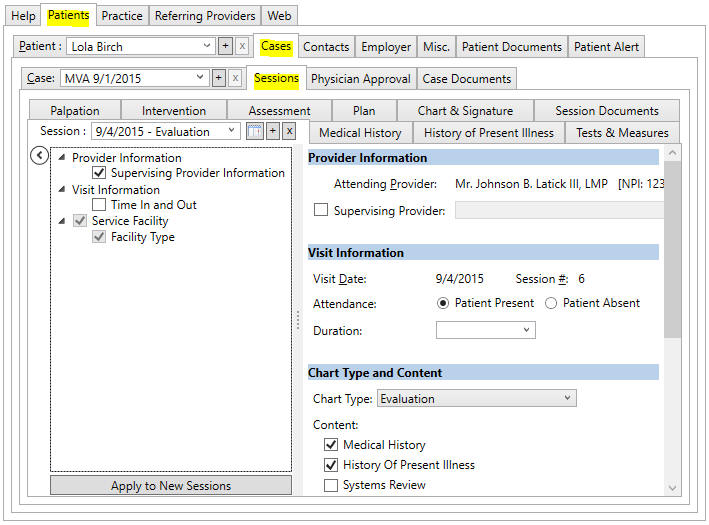Viewport: 709px width, 525px height.
Task: Collapse the left panel with arrow icon
Action: click(x=38, y=155)
